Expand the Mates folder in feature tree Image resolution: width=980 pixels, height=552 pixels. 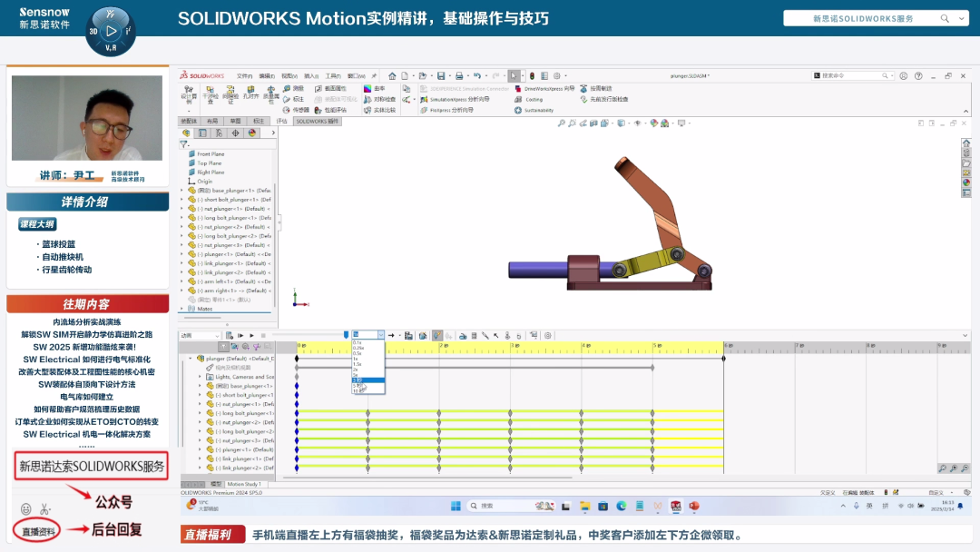coord(181,309)
